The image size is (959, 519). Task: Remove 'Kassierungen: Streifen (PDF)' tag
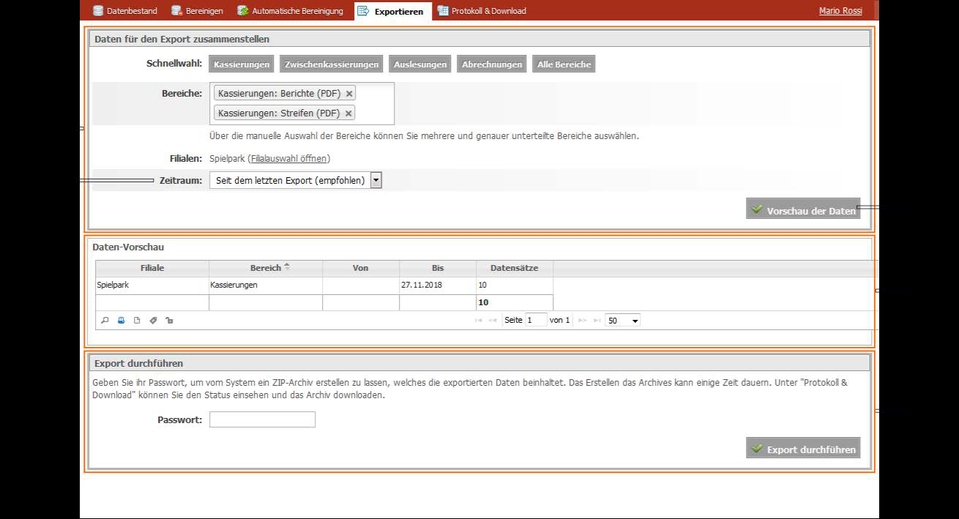tap(348, 113)
